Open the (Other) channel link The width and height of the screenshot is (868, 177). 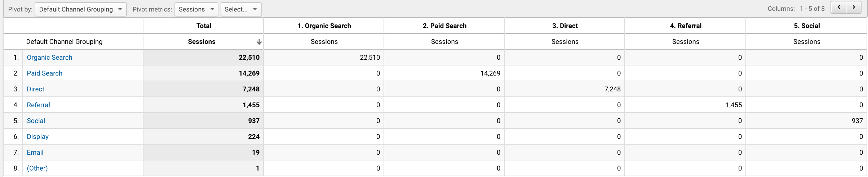tap(37, 168)
